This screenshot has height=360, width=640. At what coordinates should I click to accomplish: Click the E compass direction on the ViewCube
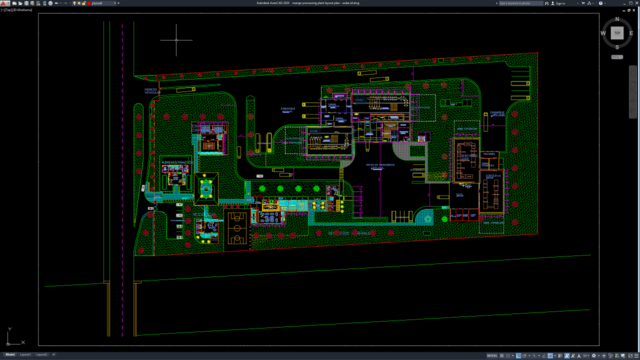point(631,33)
